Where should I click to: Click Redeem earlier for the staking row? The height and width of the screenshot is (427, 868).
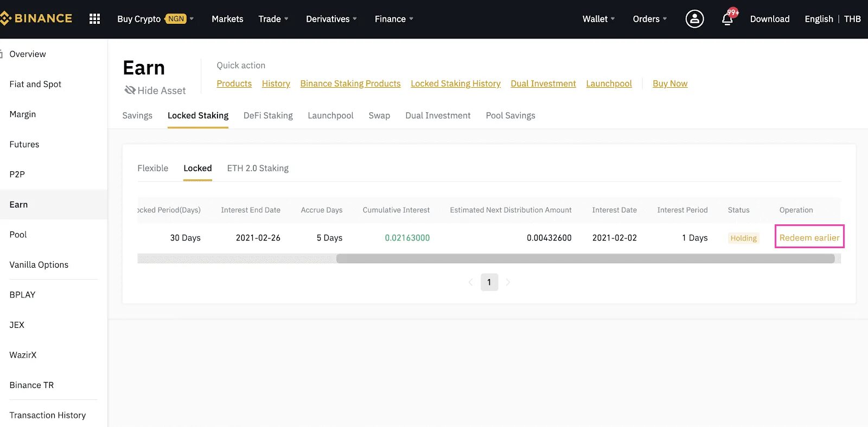click(809, 238)
